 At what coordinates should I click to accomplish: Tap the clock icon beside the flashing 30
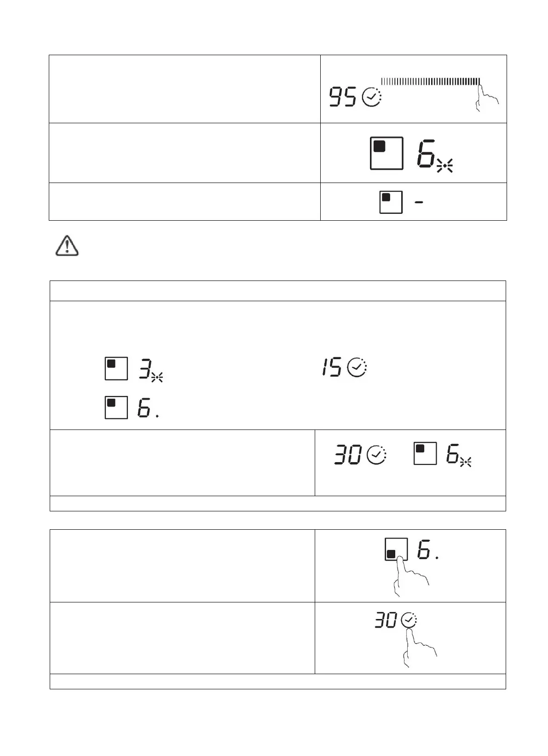pos(376,456)
